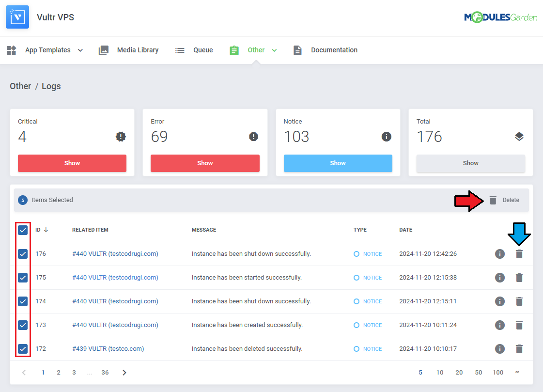The width and height of the screenshot is (543, 392).
Task: Click the Notice info icon
Action: point(387,137)
